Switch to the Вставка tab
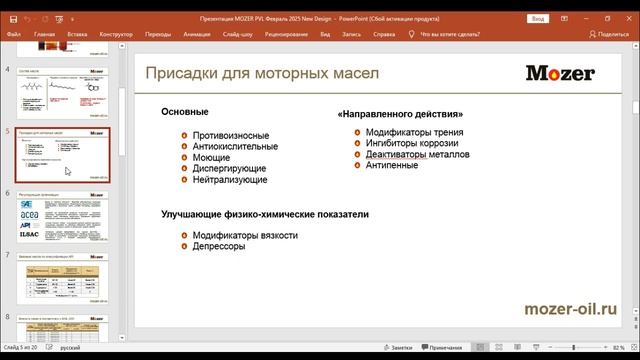Screen dimensions: 640x360 point(77,34)
